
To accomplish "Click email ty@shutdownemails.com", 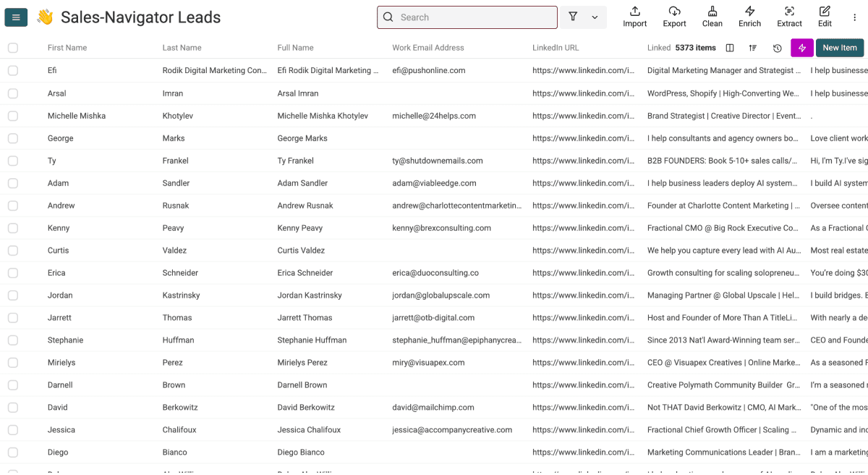I will coord(438,160).
